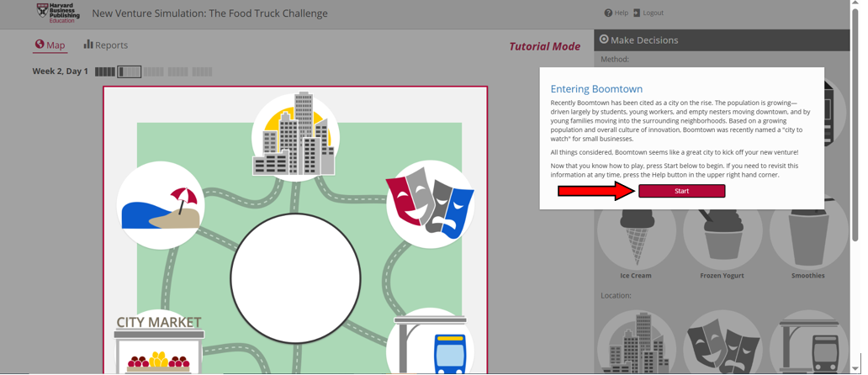Choose city buildings icon in Location panel

(x=636, y=345)
